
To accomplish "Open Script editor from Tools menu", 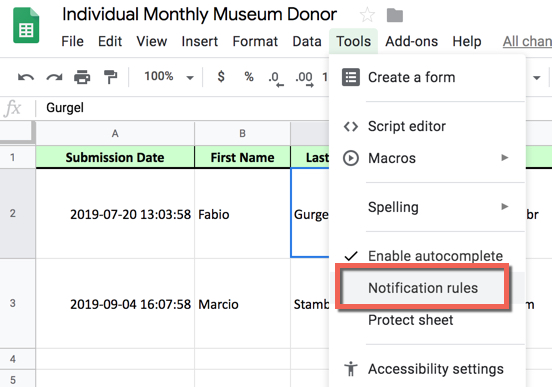I will (427, 126).
